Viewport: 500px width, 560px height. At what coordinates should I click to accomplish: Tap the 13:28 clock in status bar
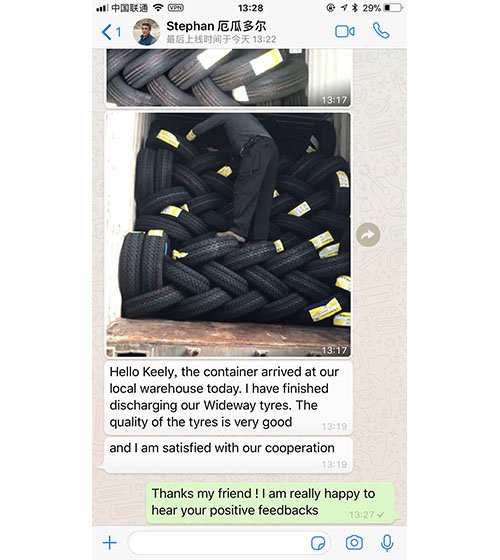point(250,8)
